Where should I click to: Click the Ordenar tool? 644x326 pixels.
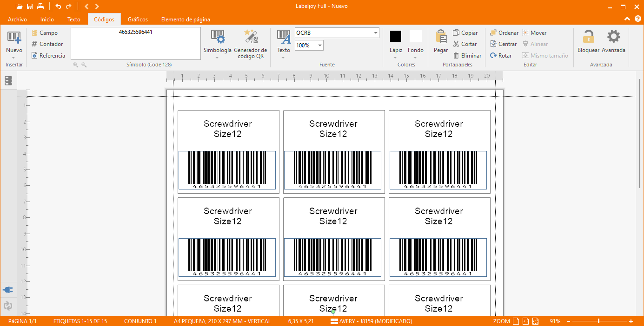click(504, 33)
